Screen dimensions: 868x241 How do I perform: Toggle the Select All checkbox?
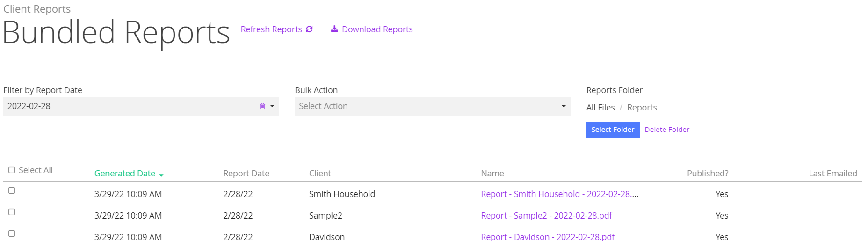tap(12, 170)
